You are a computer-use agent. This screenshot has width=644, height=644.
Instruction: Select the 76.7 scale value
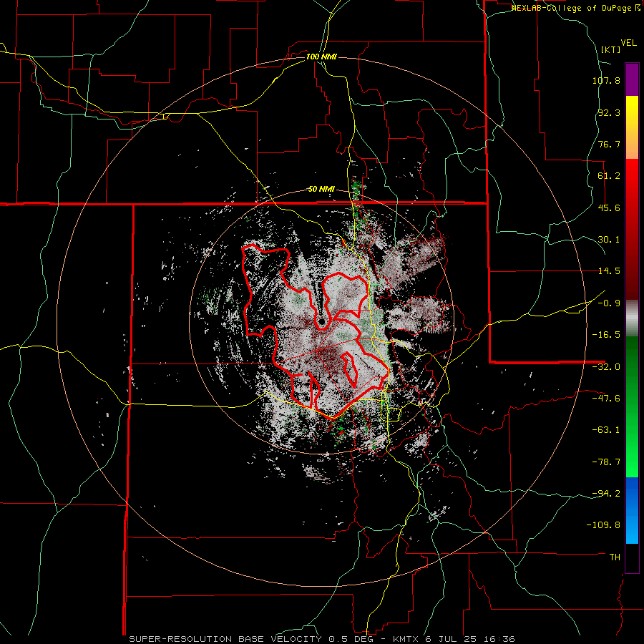pos(609,144)
